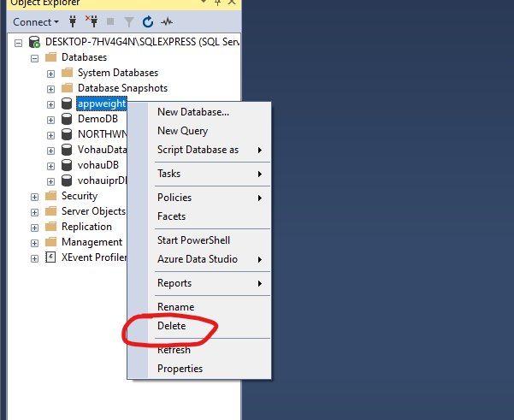The image size is (514, 420).
Task: Click the Filter funnel icon
Action: [x=129, y=21]
